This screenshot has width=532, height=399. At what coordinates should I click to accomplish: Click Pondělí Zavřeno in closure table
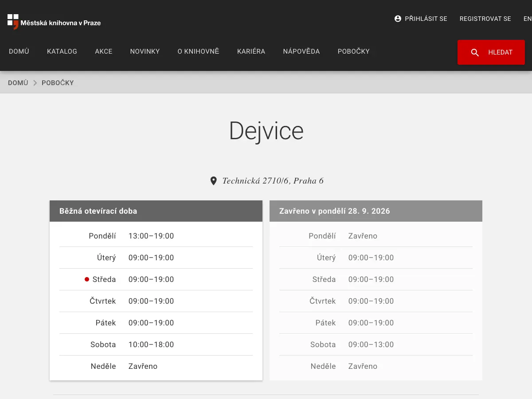point(363,236)
